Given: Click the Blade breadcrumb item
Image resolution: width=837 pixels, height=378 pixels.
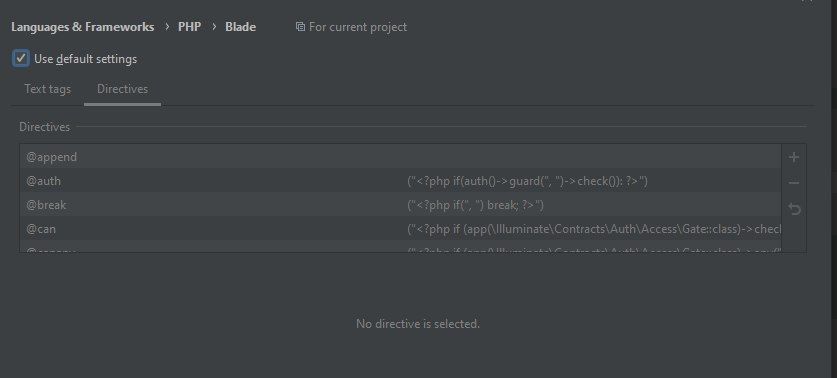Looking at the screenshot, I should (x=240, y=27).
